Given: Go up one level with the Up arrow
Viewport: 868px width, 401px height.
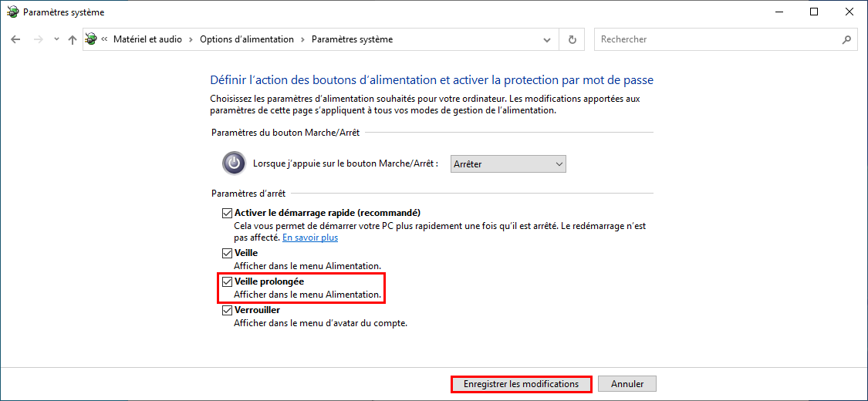Looking at the screenshot, I should (72, 40).
